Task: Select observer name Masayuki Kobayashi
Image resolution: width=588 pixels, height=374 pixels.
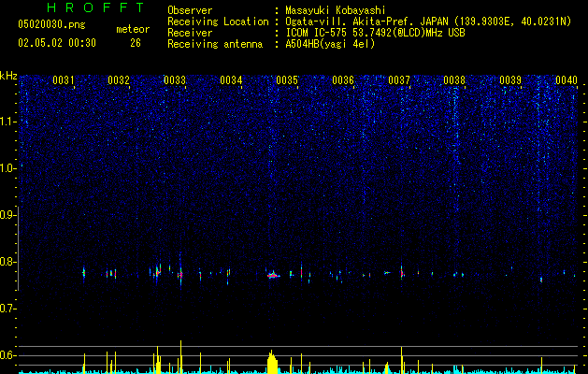Action: [336, 10]
